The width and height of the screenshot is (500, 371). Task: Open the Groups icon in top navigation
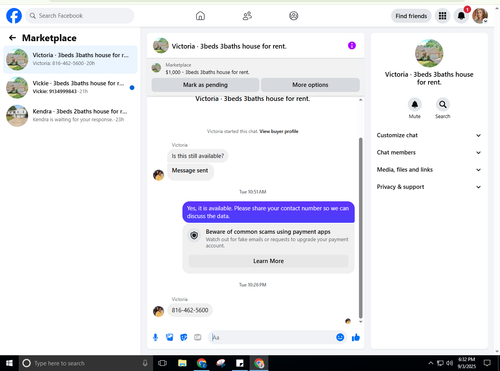[x=294, y=16]
